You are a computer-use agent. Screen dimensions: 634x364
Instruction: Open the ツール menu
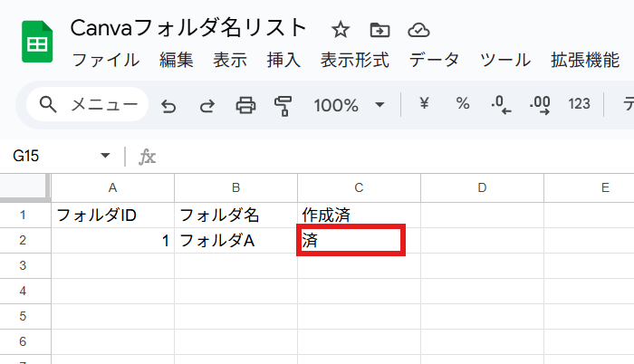point(505,61)
